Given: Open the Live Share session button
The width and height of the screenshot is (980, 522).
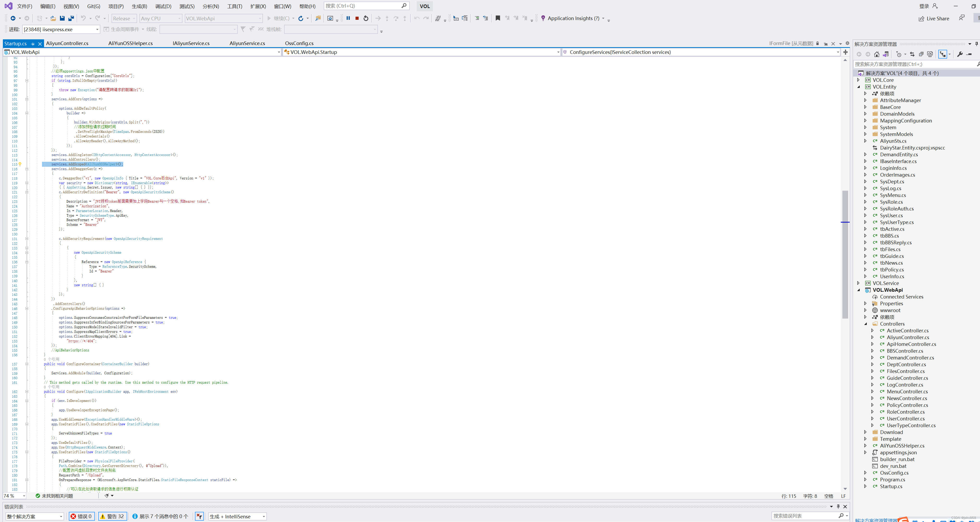Looking at the screenshot, I should coord(934,18).
